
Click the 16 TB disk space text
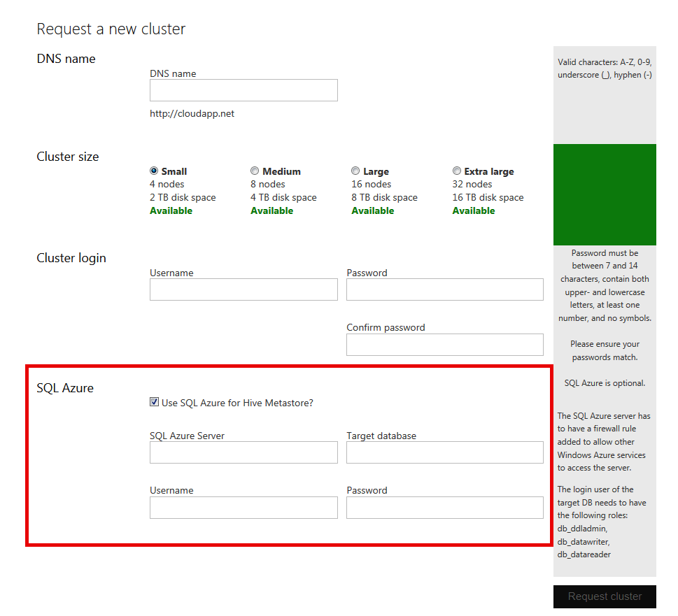[488, 197]
